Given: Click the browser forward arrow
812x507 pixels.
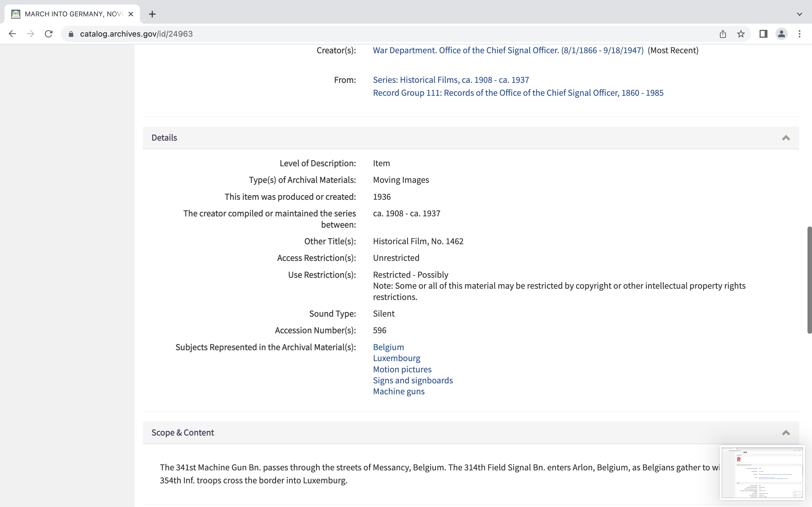Looking at the screenshot, I should tap(30, 34).
